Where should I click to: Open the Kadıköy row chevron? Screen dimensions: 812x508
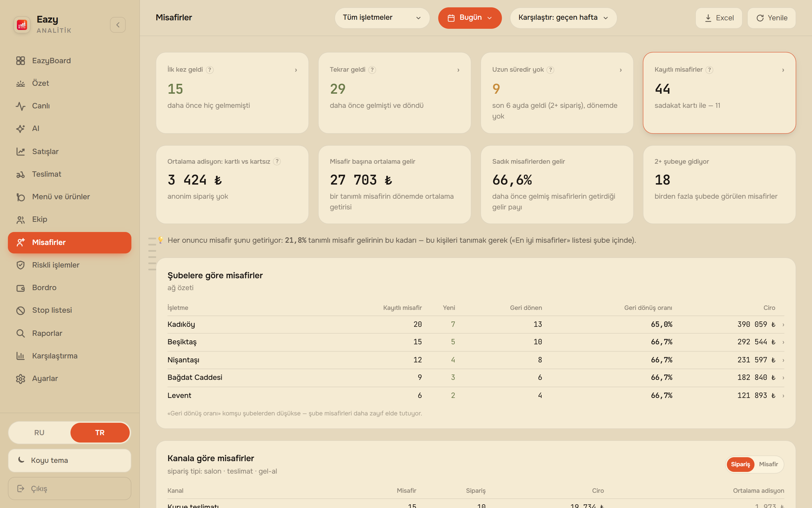(x=784, y=325)
